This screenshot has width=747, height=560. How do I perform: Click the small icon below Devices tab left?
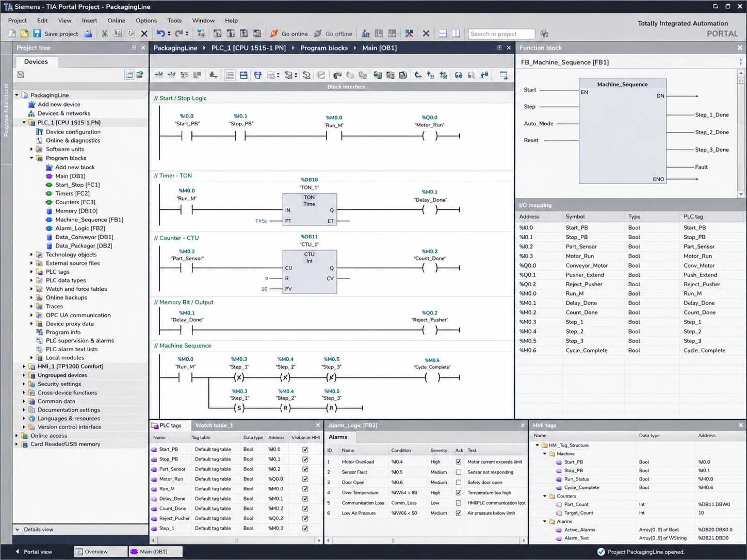[x=21, y=75]
